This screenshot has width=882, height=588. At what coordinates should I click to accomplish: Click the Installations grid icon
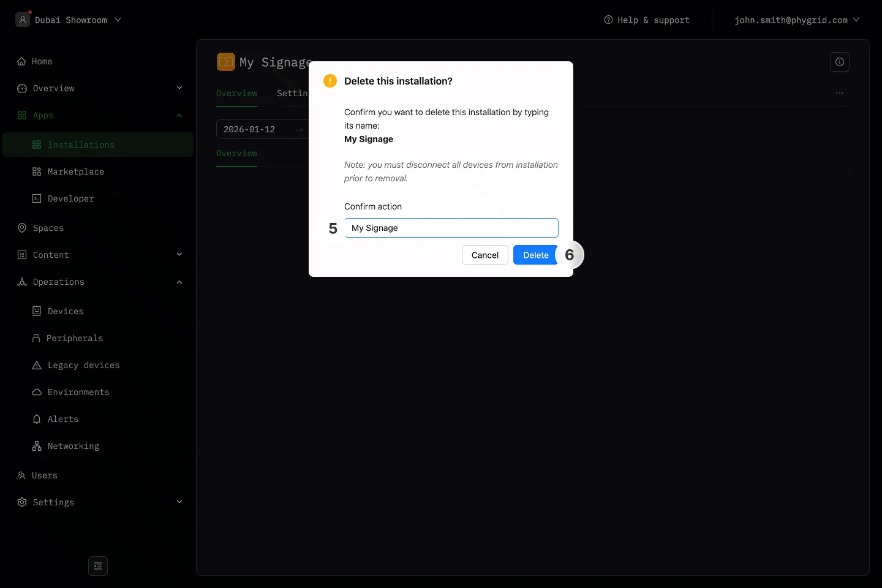(37, 145)
